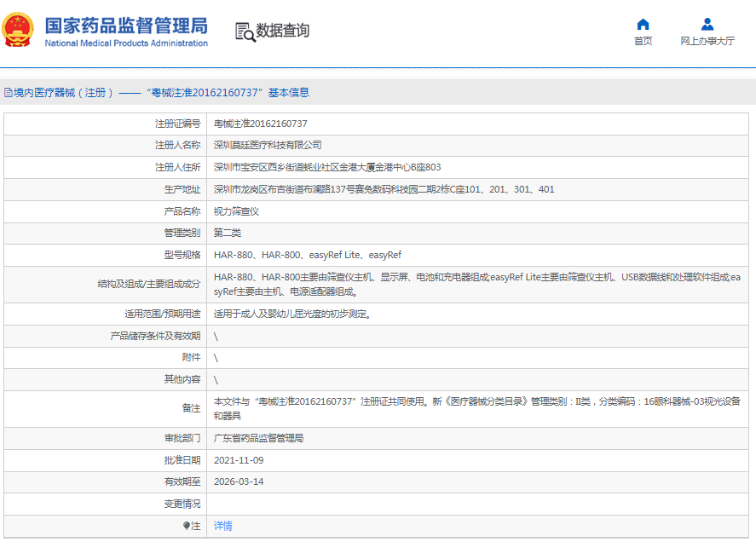Screen dimensions: 756x542
Task: Click the 注册证编号 value 粤械注准20162160737
Action: coord(260,124)
